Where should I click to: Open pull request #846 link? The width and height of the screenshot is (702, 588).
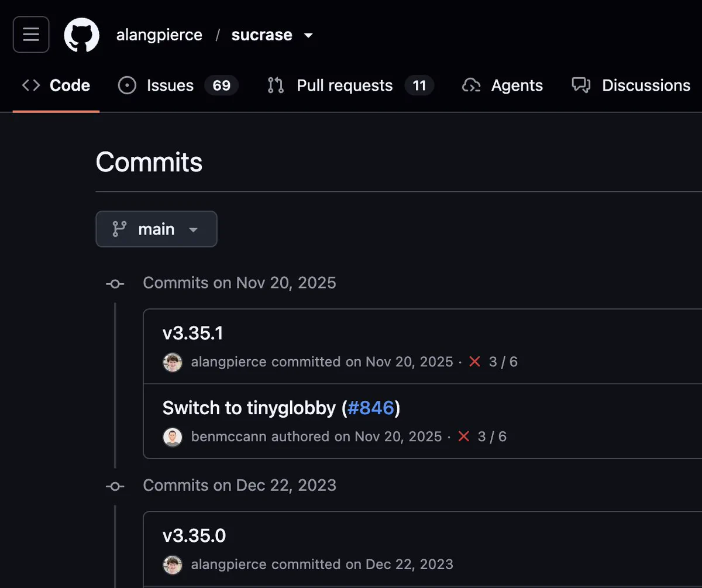pyautogui.click(x=370, y=408)
